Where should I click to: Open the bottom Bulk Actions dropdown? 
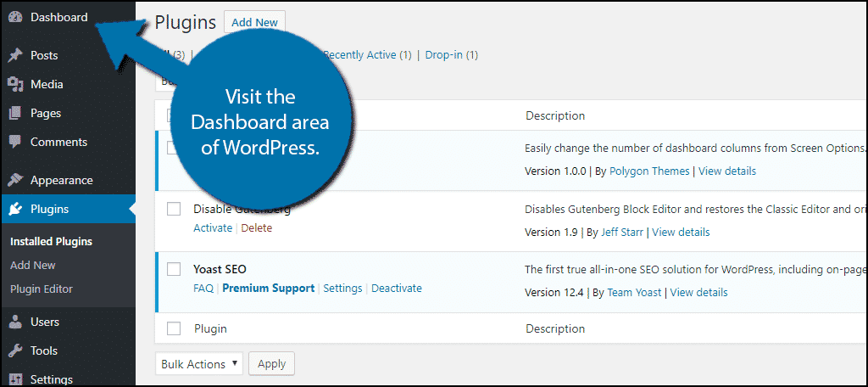(x=199, y=364)
